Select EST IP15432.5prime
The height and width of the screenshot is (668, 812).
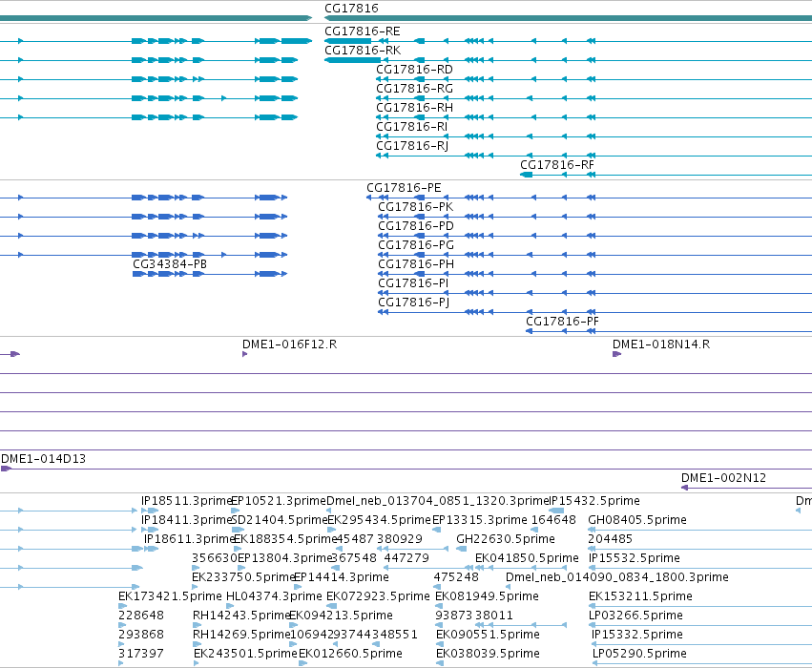[x=594, y=501]
